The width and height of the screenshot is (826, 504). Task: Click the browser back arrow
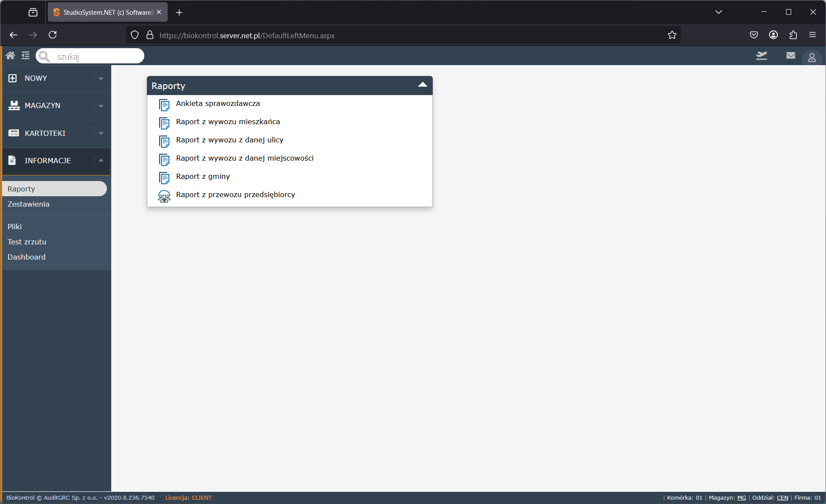pos(13,35)
